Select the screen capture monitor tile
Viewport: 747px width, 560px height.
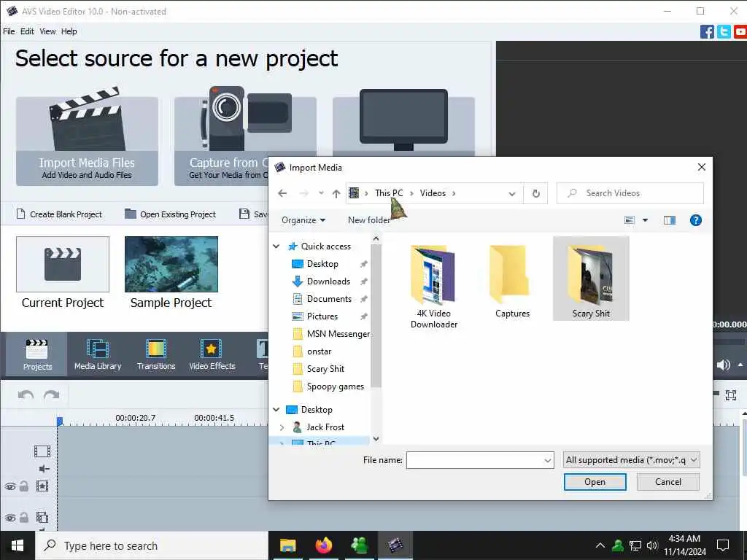click(x=403, y=122)
